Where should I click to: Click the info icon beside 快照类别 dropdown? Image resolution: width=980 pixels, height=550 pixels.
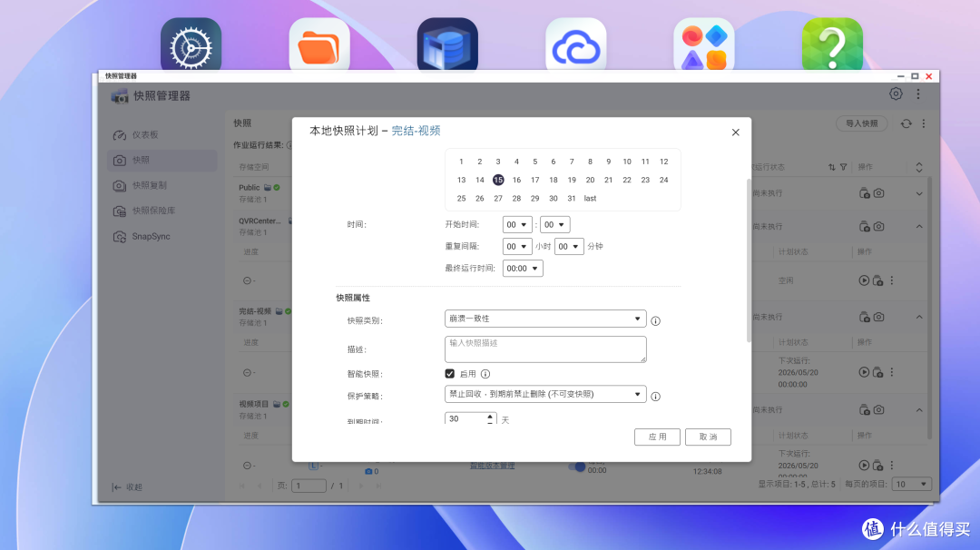(x=656, y=320)
